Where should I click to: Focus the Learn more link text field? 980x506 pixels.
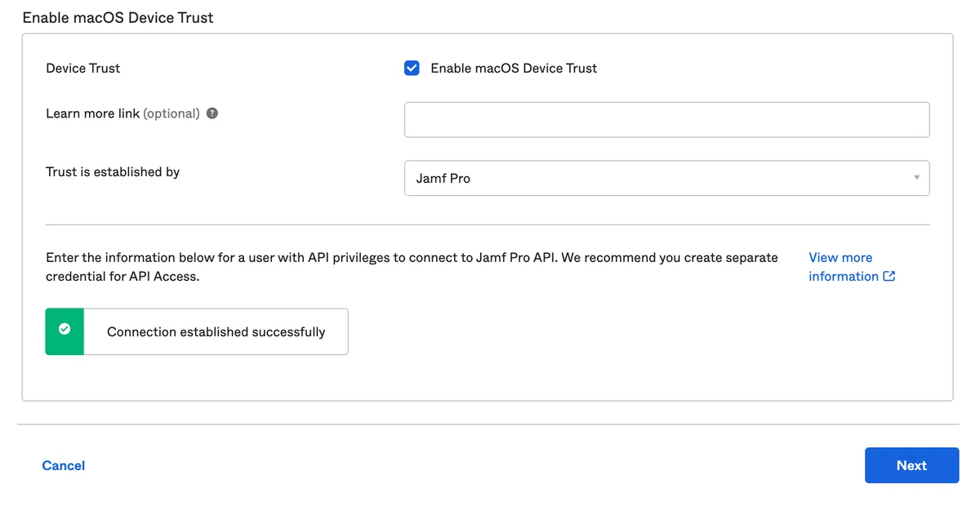click(666, 120)
